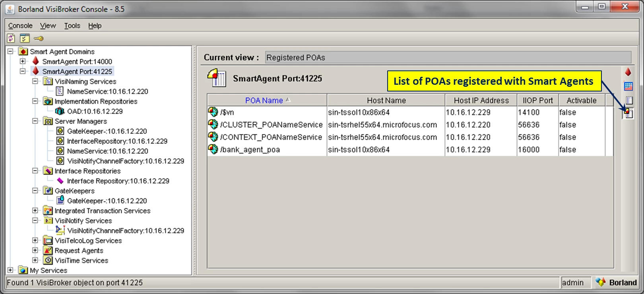Click the IIOP port cell 14100
This screenshot has width=644, height=294.
point(538,112)
